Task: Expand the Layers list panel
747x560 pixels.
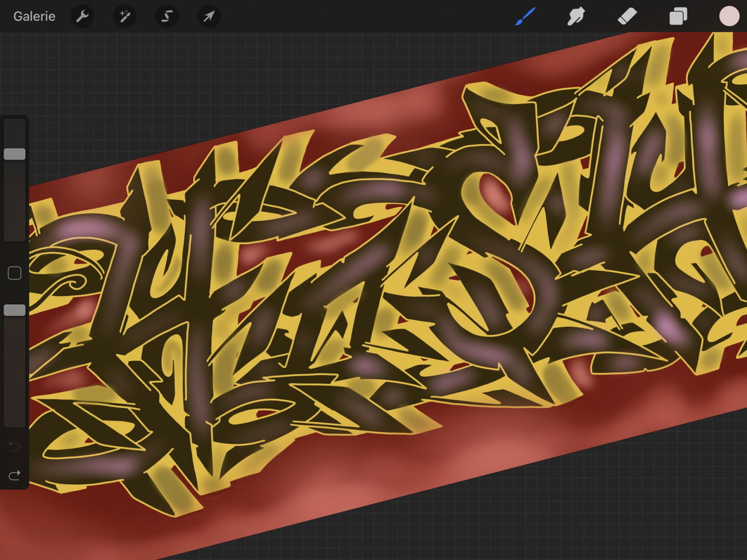Action: 678,16
